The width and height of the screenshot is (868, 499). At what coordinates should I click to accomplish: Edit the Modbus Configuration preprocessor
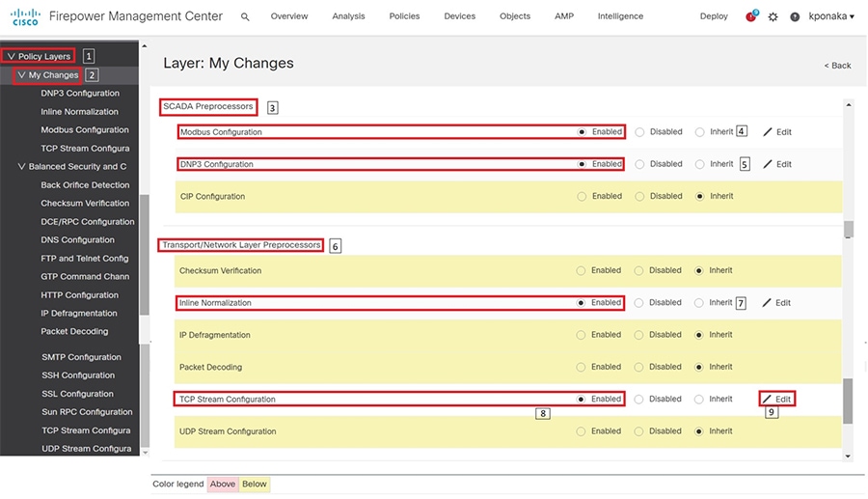(777, 132)
